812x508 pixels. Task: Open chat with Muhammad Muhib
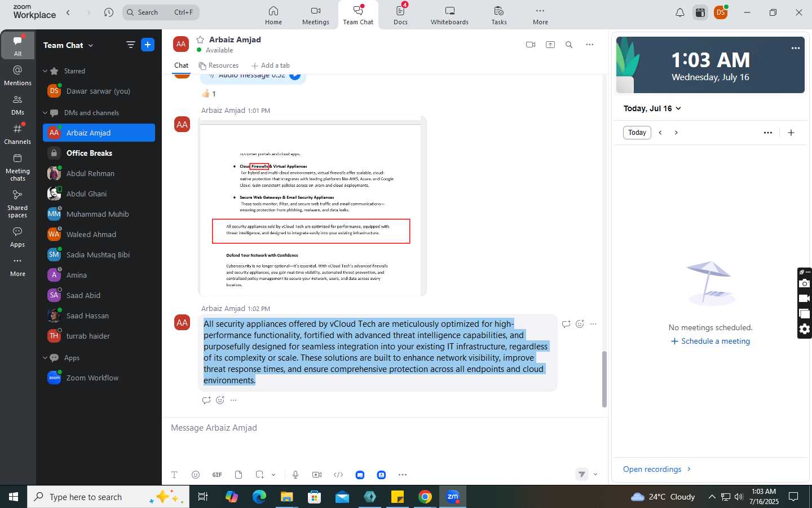(99, 214)
